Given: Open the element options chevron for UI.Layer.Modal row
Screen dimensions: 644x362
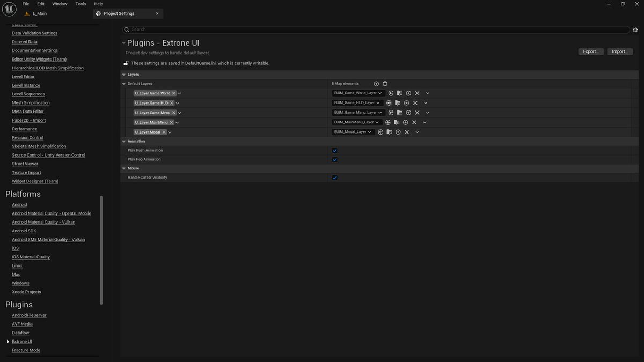Looking at the screenshot, I should (417, 132).
